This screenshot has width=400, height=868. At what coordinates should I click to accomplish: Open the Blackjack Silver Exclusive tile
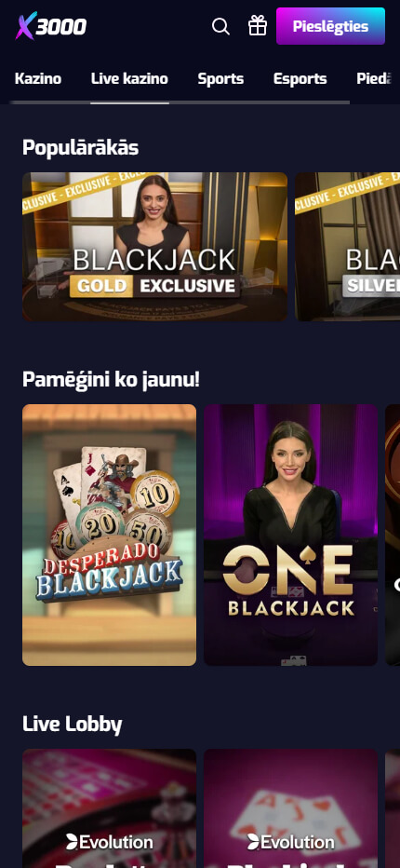pyautogui.click(x=347, y=247)
